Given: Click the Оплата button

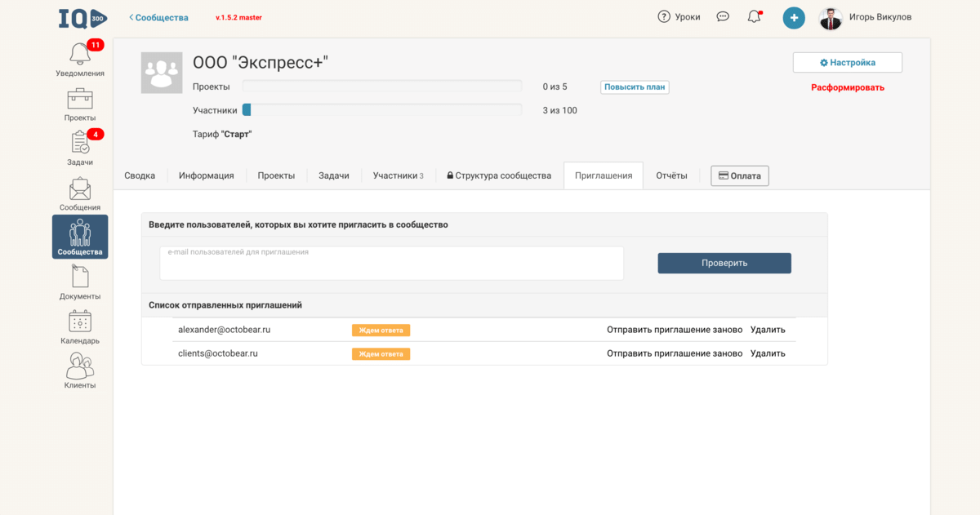Looking at the screenshot, I should click(x=740, y=175).
